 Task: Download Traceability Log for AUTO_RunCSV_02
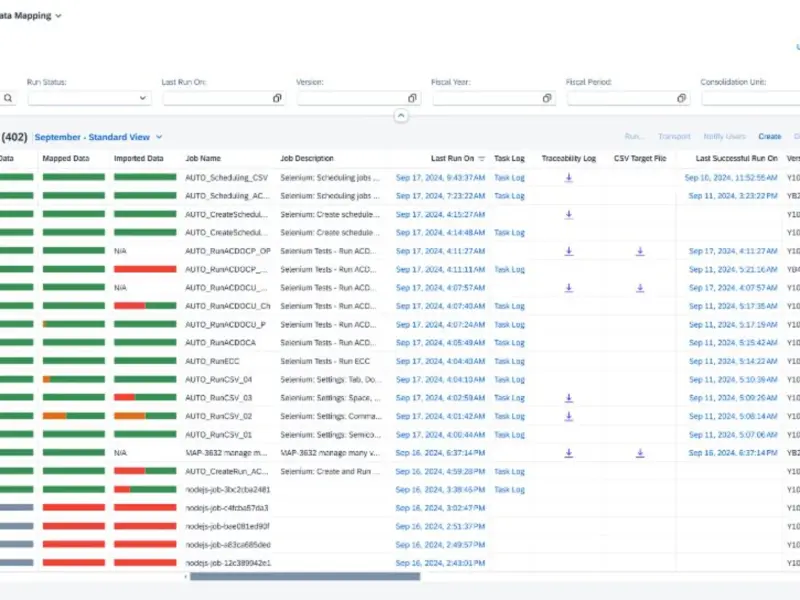[568, 416]
